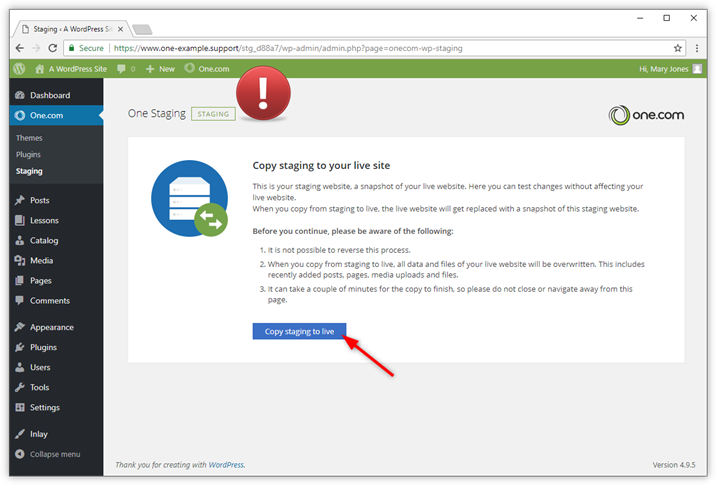Click the One Staging page title
The height and width of the screenshot is (485, 716).
click(157, 114)
